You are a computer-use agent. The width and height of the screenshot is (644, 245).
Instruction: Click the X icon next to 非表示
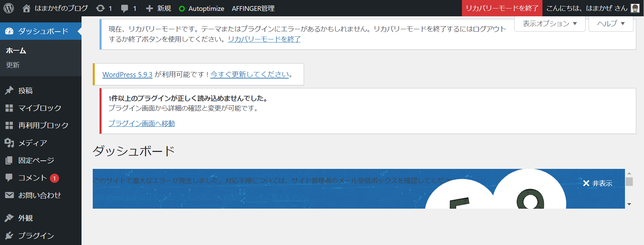(586, 183)
